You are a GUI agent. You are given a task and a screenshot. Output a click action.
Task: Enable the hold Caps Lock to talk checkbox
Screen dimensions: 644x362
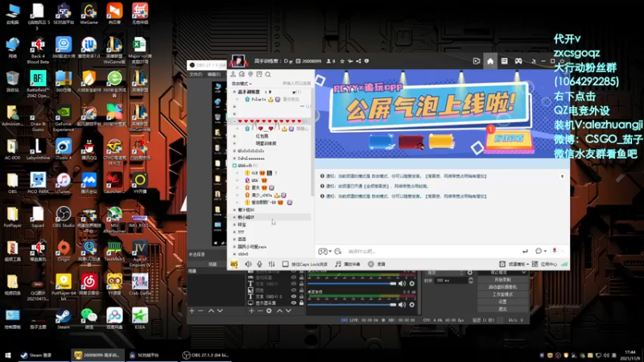coord(285,265)
